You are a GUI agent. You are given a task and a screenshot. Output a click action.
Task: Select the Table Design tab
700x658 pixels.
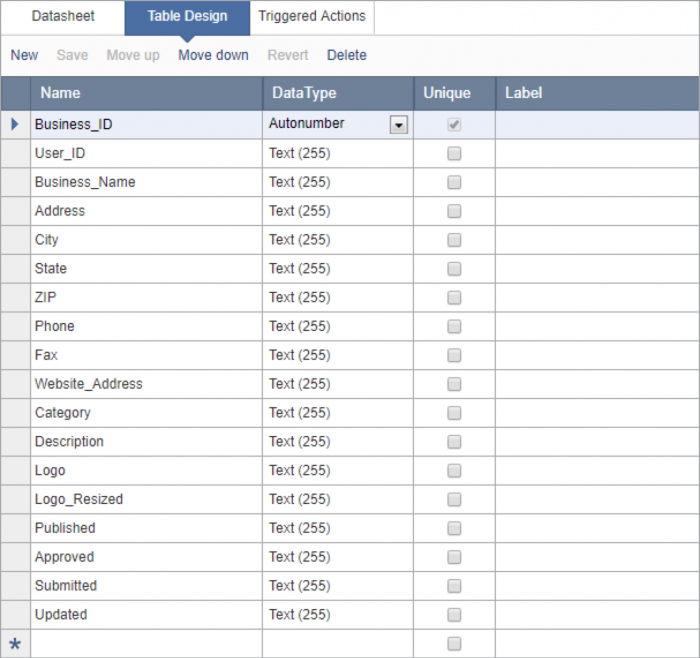187,17
